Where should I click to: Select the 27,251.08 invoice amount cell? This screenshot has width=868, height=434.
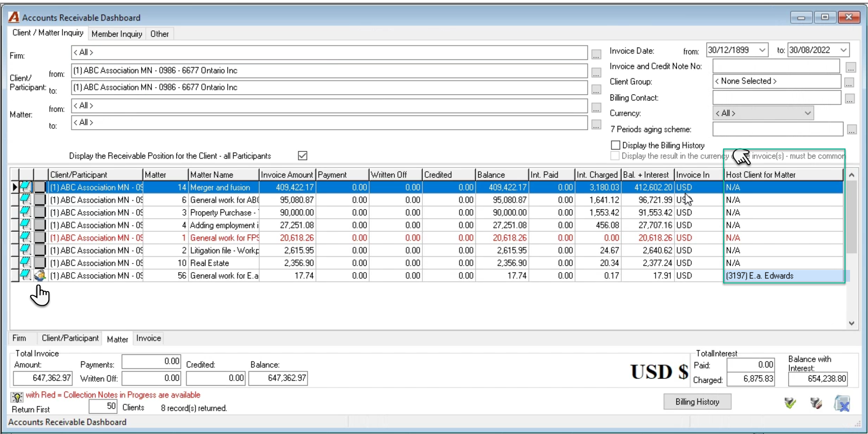[287, 225]
